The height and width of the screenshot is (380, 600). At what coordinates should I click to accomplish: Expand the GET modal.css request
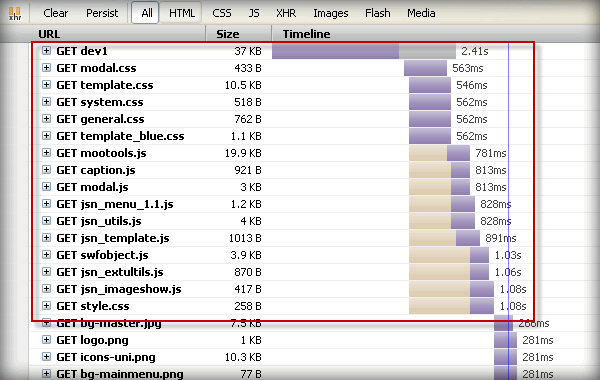pos(46,68)
